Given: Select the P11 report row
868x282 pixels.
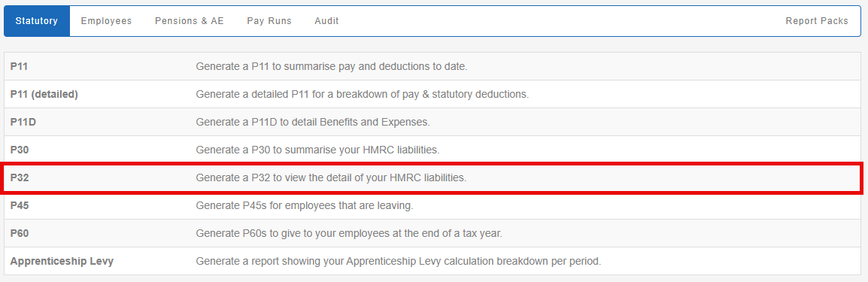Looking at the screenshot, I should point(432,66).
